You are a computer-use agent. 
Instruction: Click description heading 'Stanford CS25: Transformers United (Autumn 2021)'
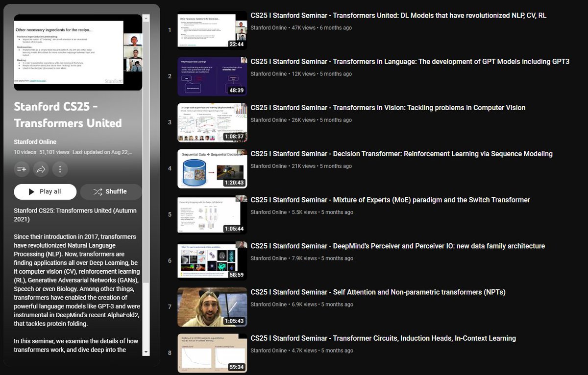[x=75, y=214]
